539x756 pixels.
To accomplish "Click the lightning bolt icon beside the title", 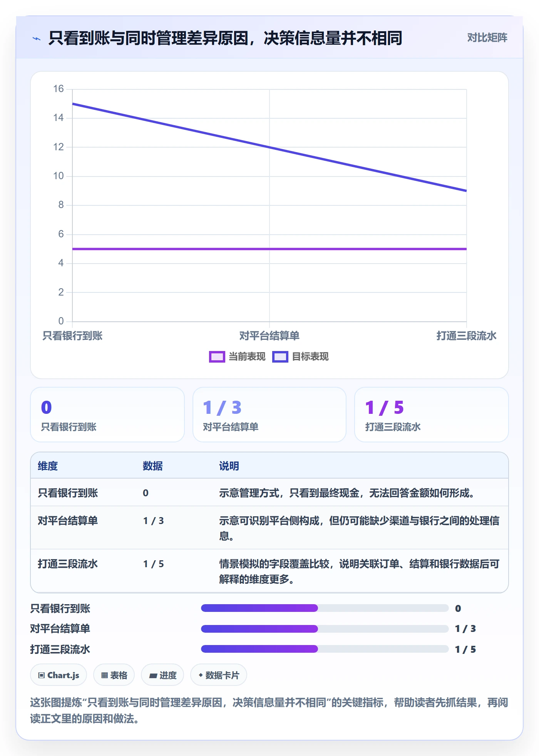I will pos(37,39).
